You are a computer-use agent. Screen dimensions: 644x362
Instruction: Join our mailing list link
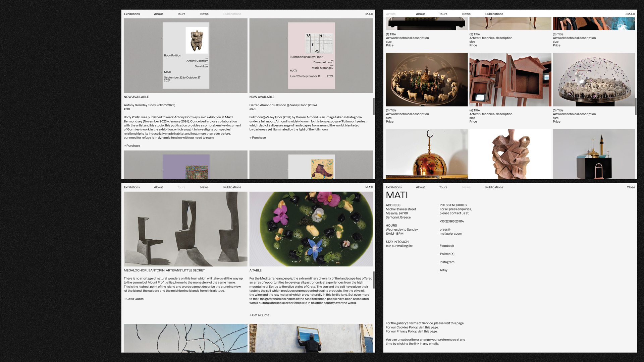pyautogui.click(x=399, y=246)
